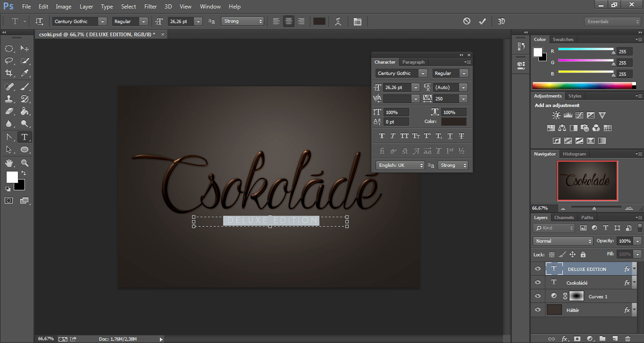Click the Character panel text color swatch
Screen dimensions: 644x343
(x=453, y=122)
